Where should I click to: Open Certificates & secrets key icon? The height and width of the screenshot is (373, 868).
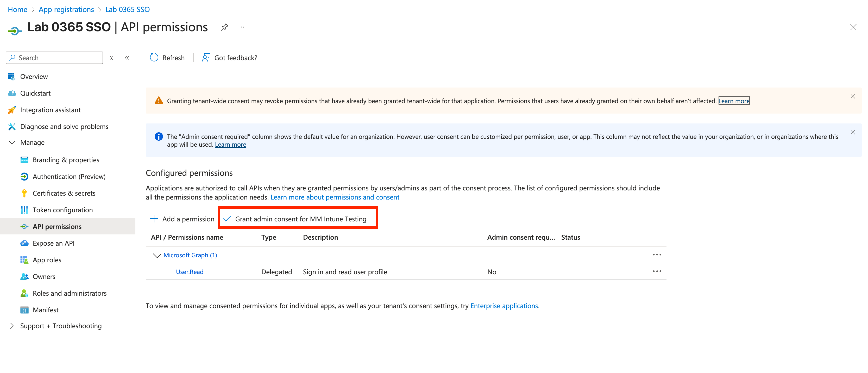pos(24,193)
